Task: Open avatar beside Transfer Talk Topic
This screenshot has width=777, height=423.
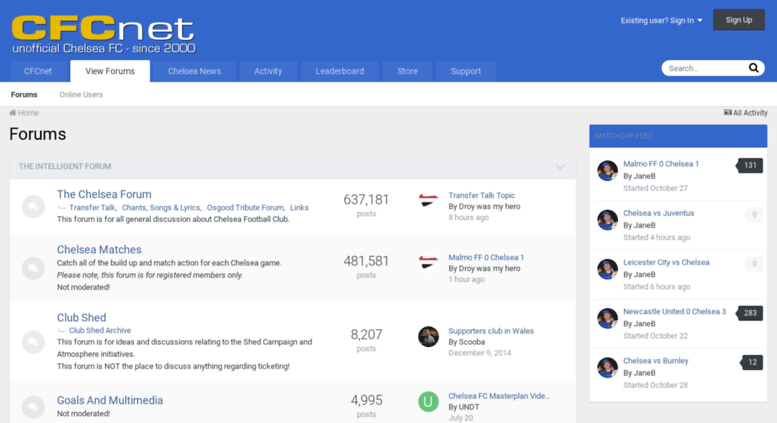Action: (x=428, y=201)
